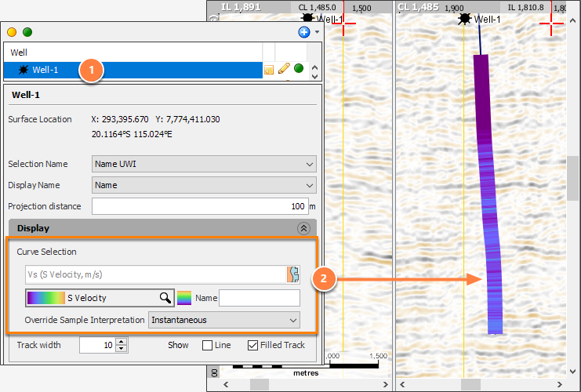This screenshot has width=581, height=392.
Task: Open Override Sample Interpretation dropdown
Action: tap(223, 320)
